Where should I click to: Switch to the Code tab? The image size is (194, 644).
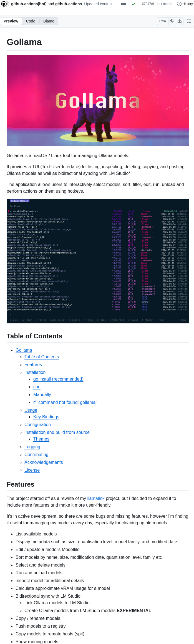(x=31, y=21)
